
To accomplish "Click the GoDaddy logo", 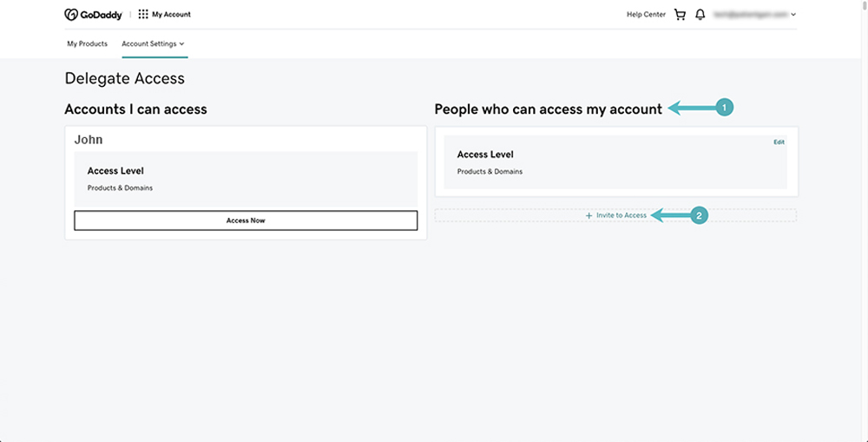I will [x=93, y=15].
